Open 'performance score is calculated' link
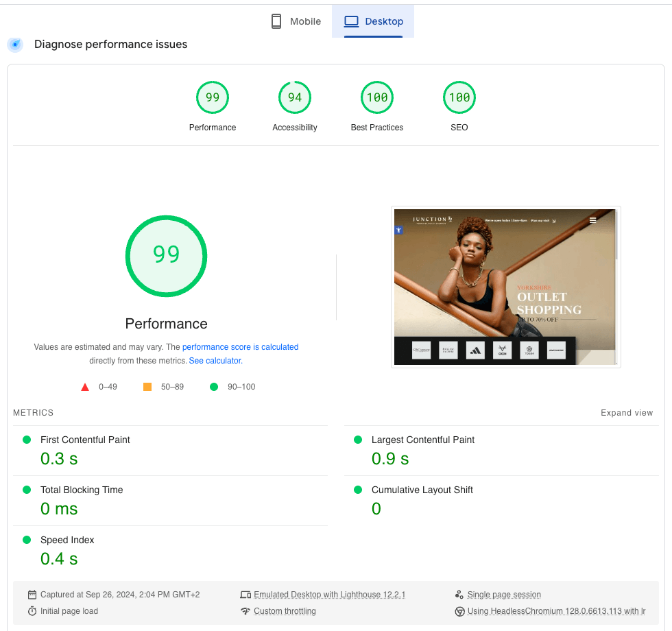Viewport: 672px width, 631px height. coord(241,347)
